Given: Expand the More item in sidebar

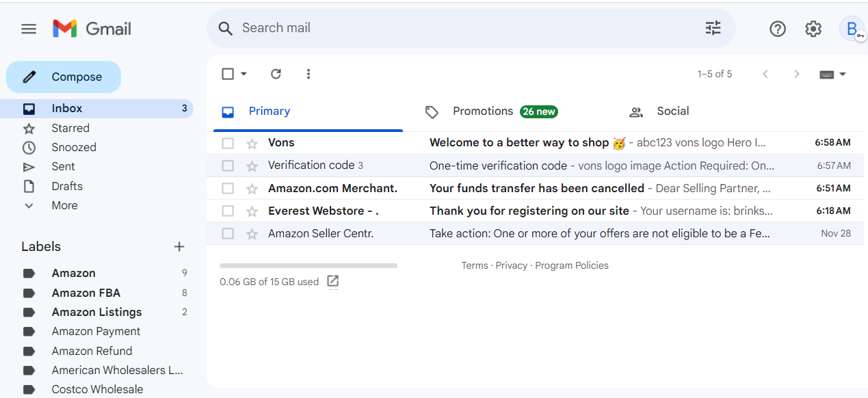Looking at the screenshot, I should tap(64, 205).
